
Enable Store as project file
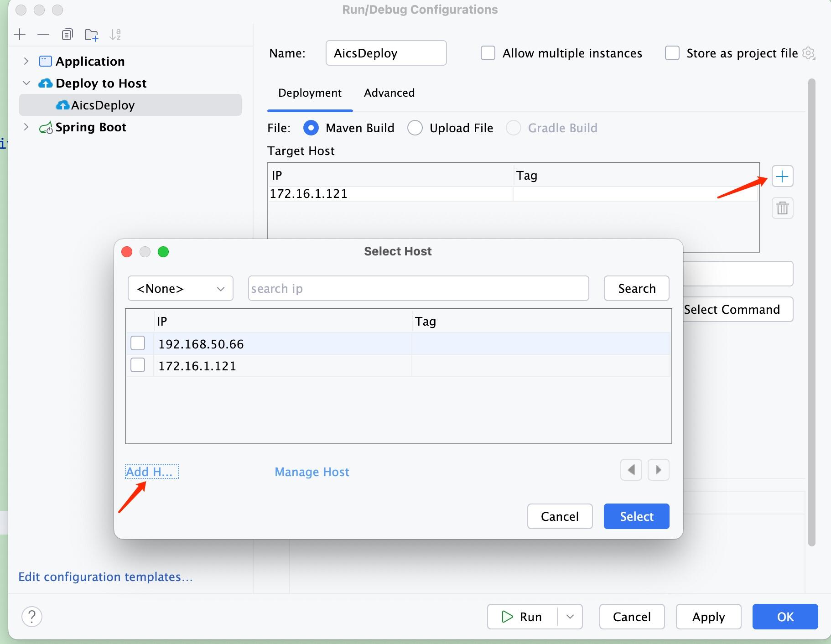tap(672, 53)
